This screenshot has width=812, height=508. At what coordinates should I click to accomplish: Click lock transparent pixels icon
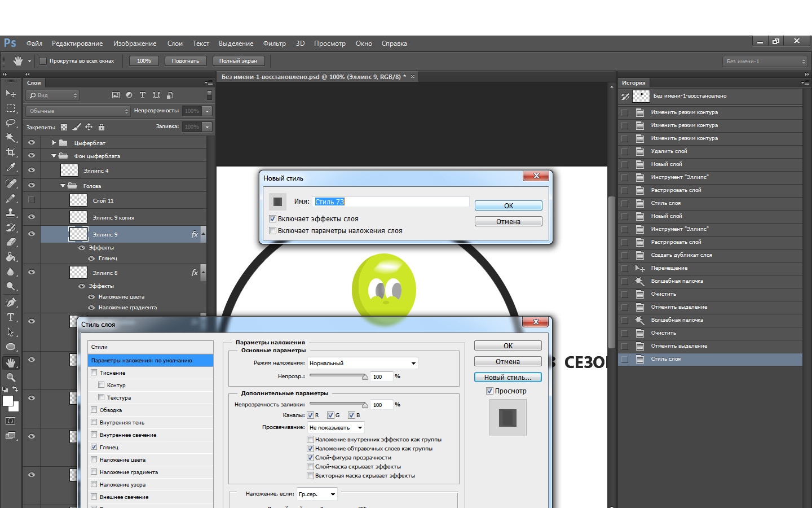tap(64, 127)
